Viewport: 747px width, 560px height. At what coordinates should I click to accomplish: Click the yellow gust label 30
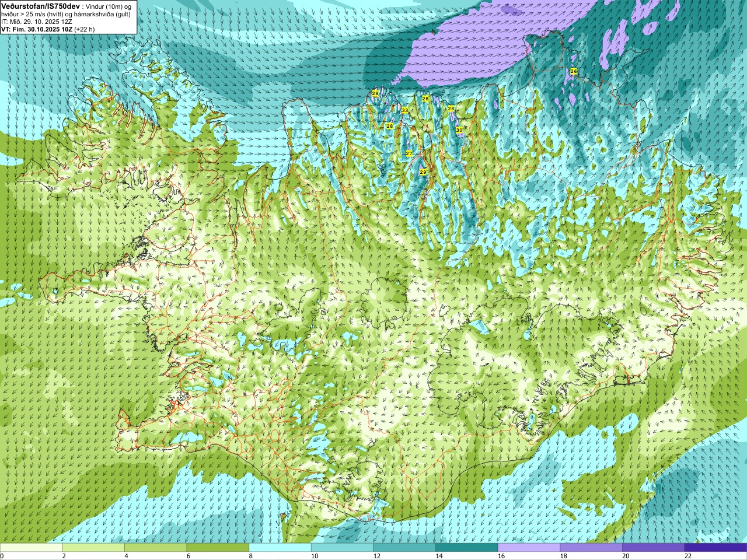459,129
